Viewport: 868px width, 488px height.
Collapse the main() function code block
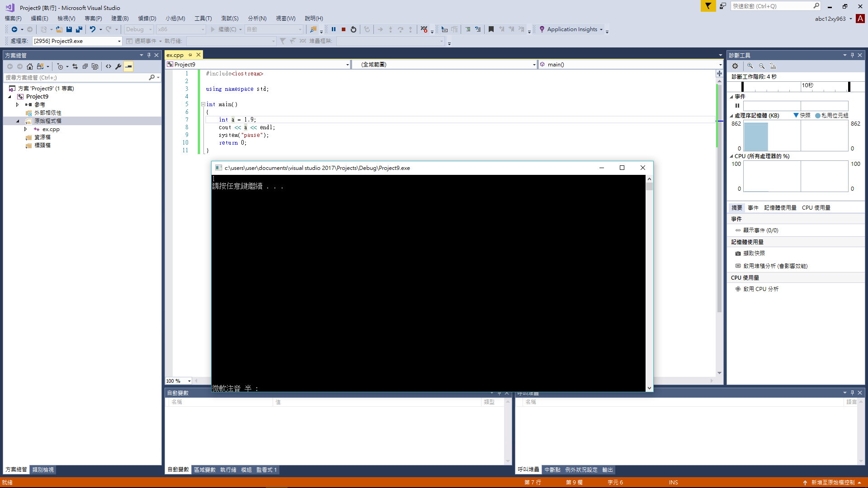[203, 104]
